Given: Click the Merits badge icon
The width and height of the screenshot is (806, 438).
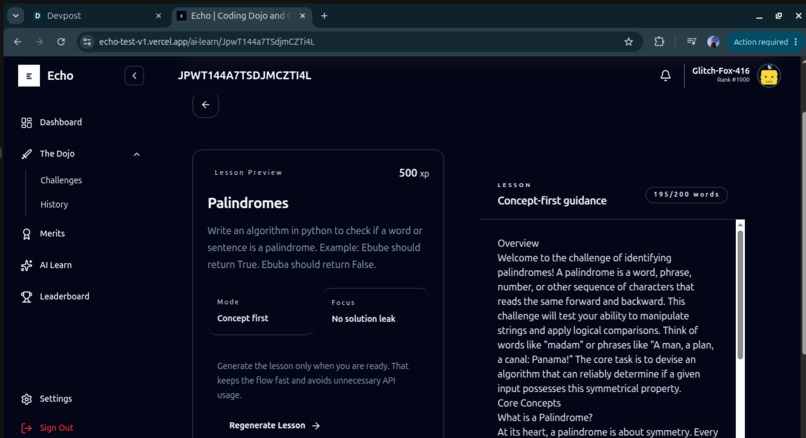Looking at the screenshot, I should point(26,234).
